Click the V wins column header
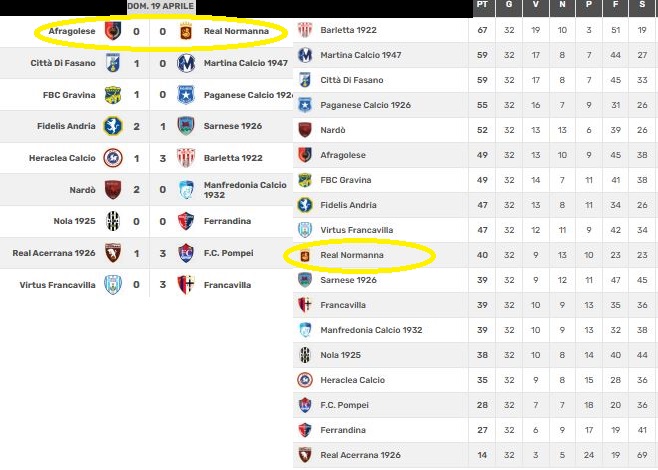The width and height of the screenshot is (658, 470). tap(535, 7)
